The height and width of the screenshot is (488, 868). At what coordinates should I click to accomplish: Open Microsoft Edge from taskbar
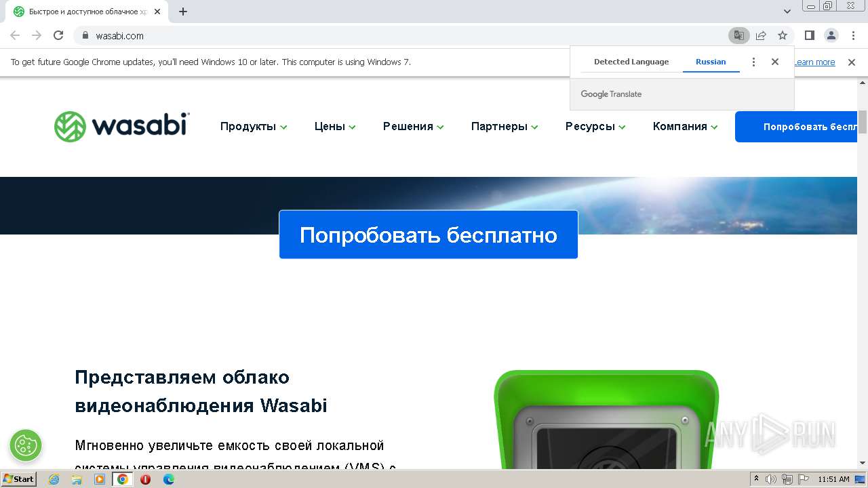click(x=169, y=479)
